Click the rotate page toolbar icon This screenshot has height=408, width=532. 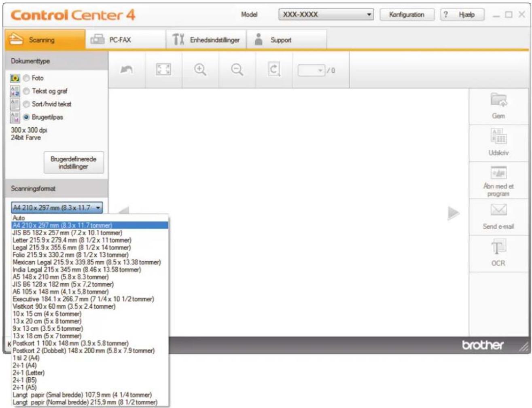274,70
